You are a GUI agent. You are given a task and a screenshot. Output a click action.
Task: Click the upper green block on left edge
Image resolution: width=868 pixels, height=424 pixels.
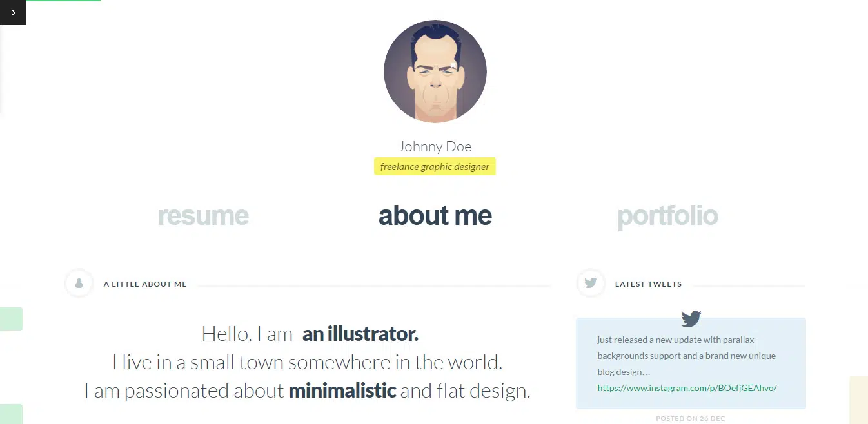coord(11,319)
